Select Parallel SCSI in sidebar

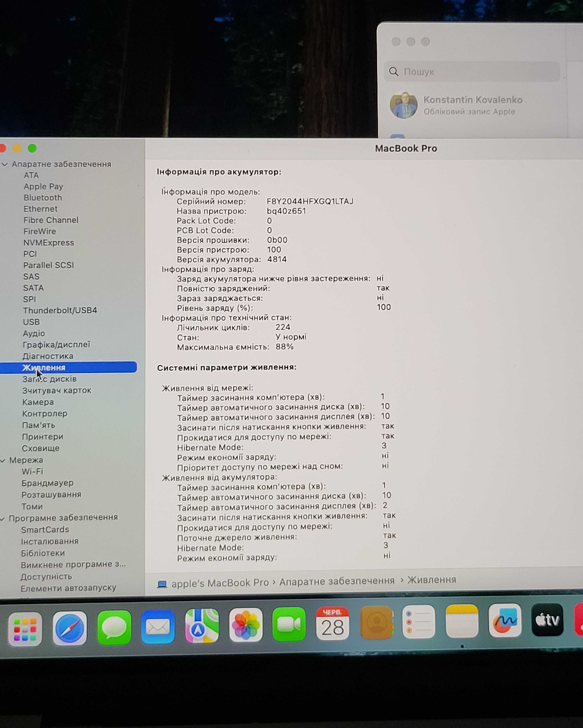tap(48, 265)
